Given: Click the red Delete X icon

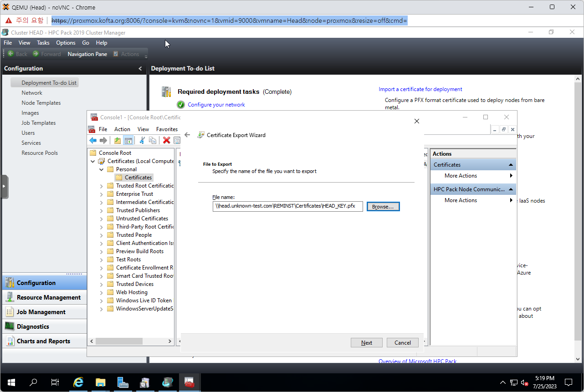Looking at the screenshot, I should point(166,140).
